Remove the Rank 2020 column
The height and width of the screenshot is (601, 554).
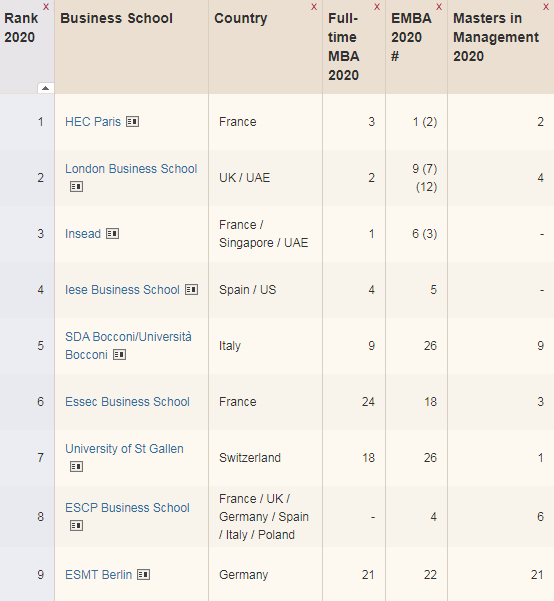point(46,7)
